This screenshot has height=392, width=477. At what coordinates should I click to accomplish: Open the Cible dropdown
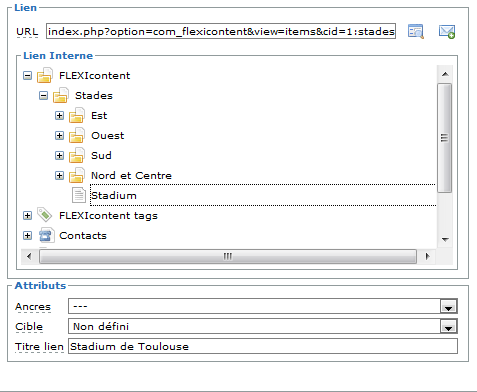tap(448, 327)
